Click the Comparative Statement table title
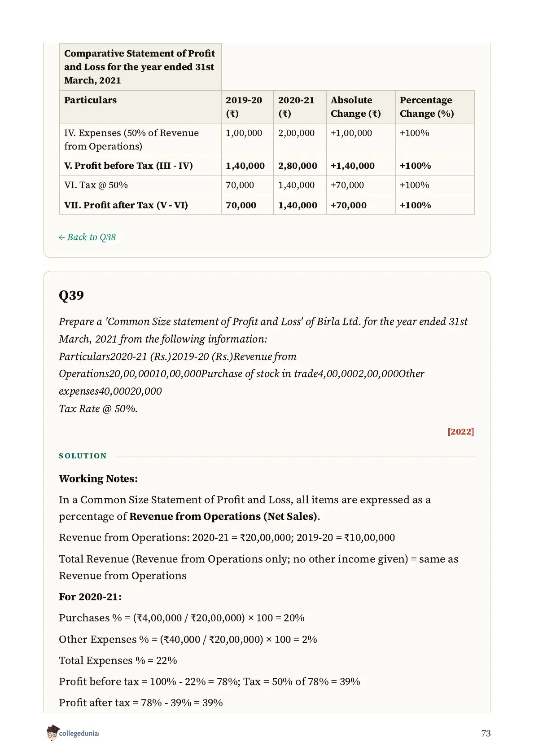Image resolution: width=534 pixels, height=756 pixels. 140,67
